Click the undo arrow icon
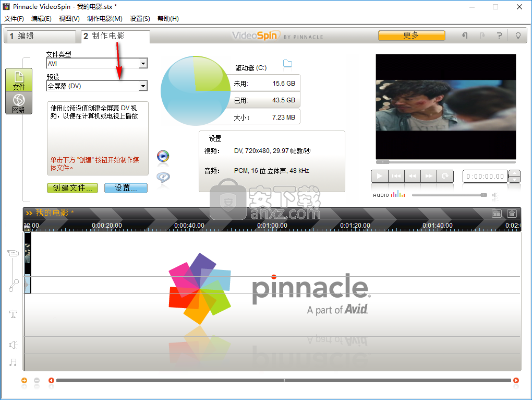532x400 pixels. click(x=465, y=36)
